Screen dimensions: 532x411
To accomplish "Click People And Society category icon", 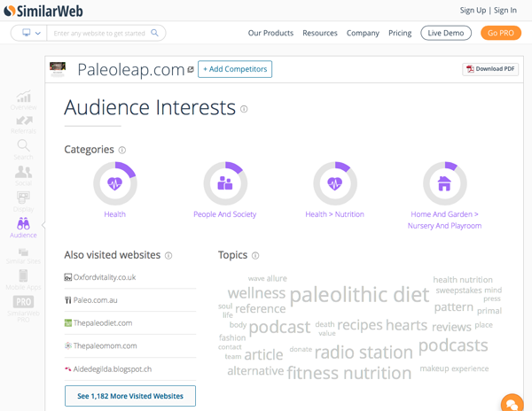I will pyautogui.click(x=225, y=183).
